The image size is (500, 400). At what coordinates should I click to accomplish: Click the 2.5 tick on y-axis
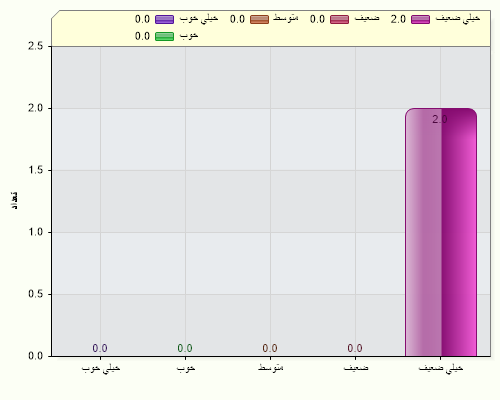tap(36, 46)
